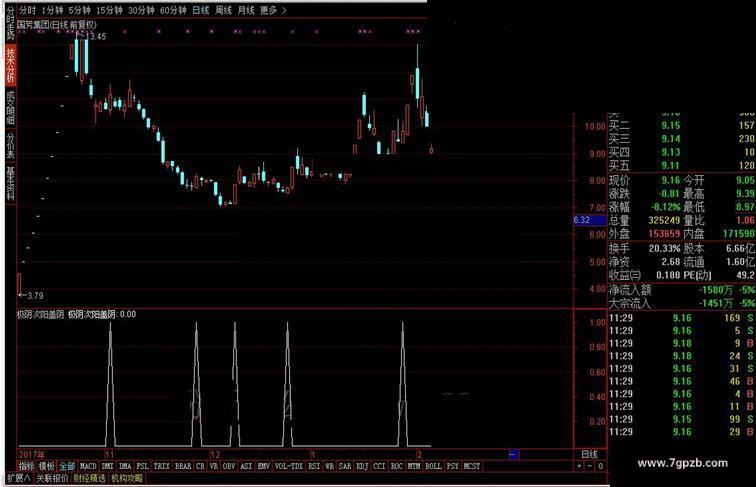Viewport: 756px width, 487px height.
Task: Click 模板 template tab
Action: tap(47, 466)
